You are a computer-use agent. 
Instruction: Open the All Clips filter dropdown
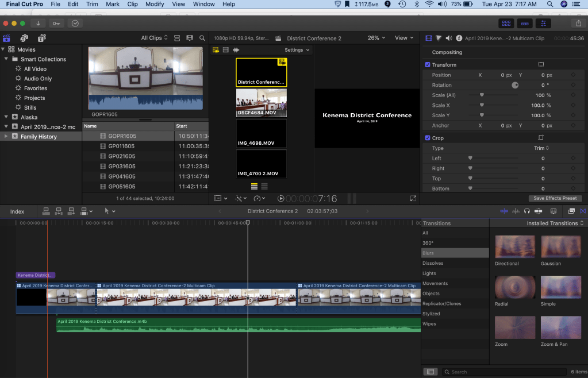[154, 38]
